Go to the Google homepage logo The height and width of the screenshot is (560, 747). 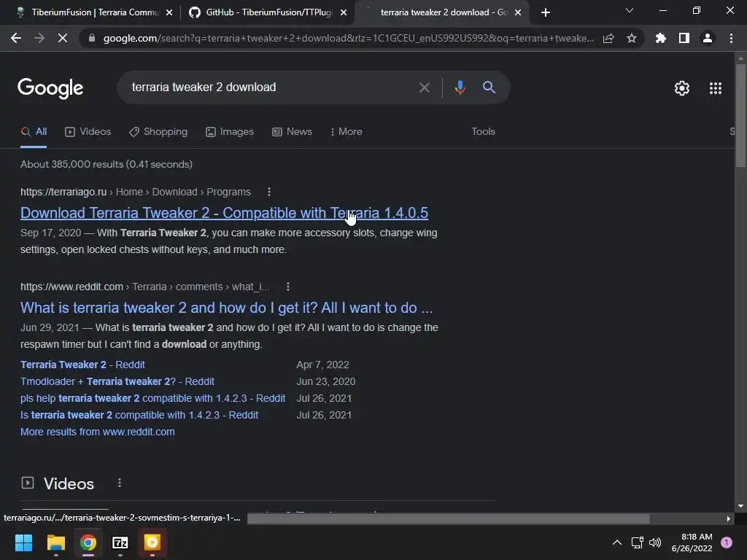pos(50,88)
